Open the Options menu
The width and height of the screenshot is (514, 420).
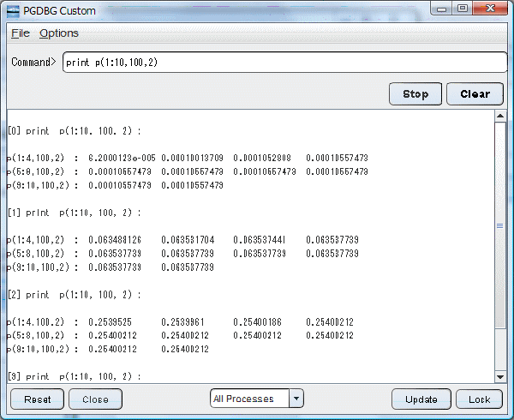(58, 33)
